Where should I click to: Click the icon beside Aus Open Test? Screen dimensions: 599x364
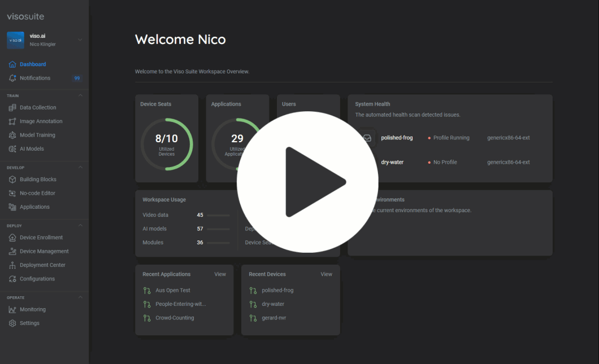click(147, 291)
